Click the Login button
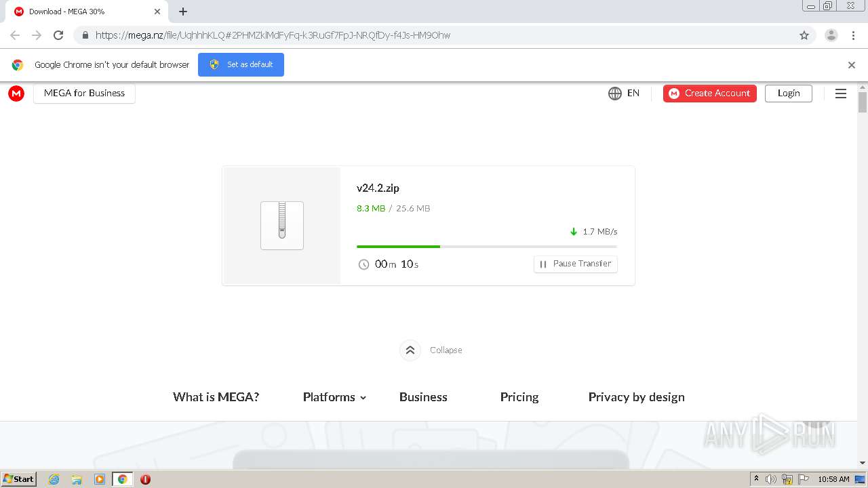This screenshot has height=488, width=868. click(789, 94)
